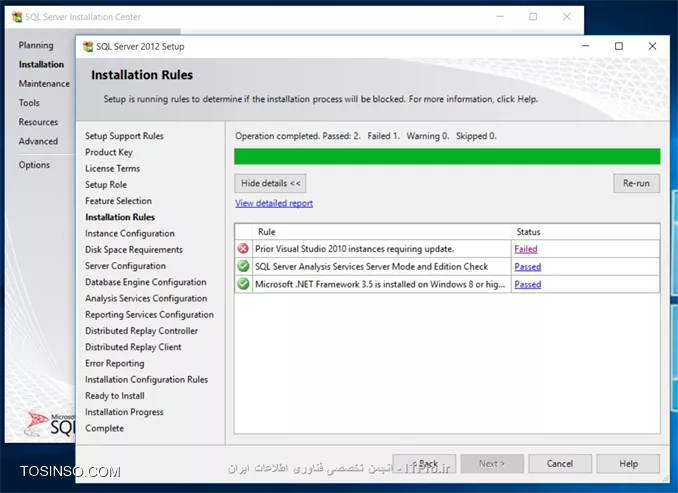Viewport: 678px width, 493px height.
Task: Open Passed link for .NET Framework 3.5 rule
Action: pyautogui.click(x=528, y=285)
